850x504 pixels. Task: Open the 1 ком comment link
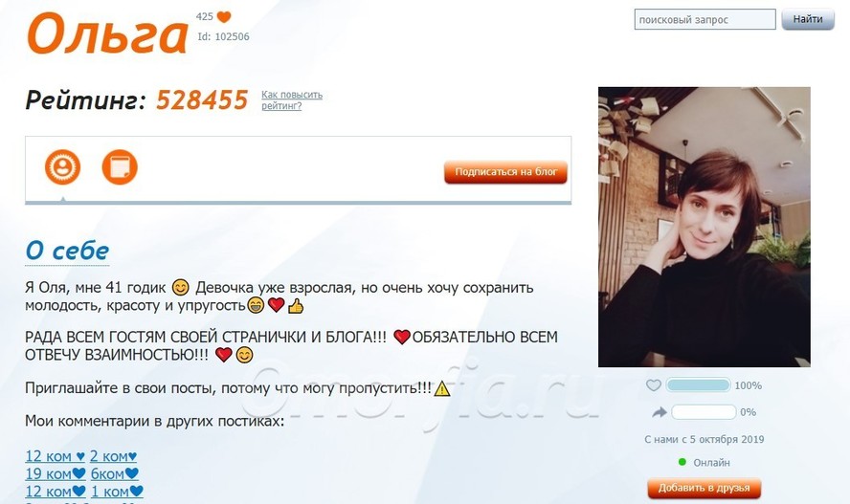(x=117, y=492)
